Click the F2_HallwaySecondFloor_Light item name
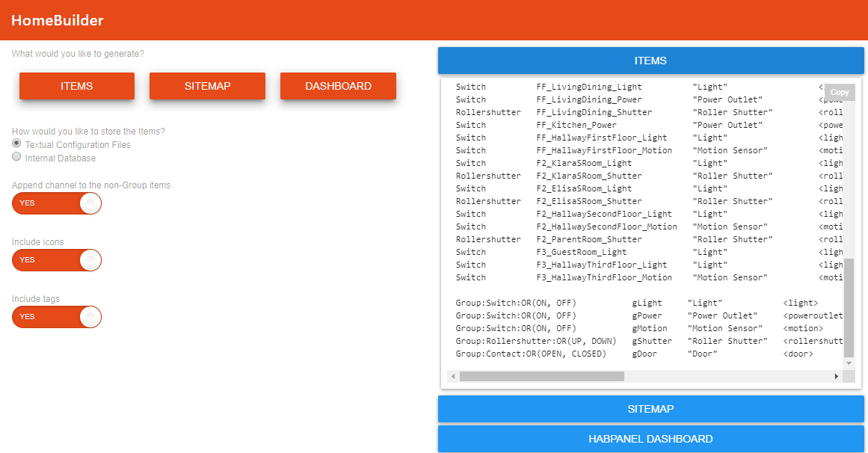 pyautogui.click(x=604, y=215)
